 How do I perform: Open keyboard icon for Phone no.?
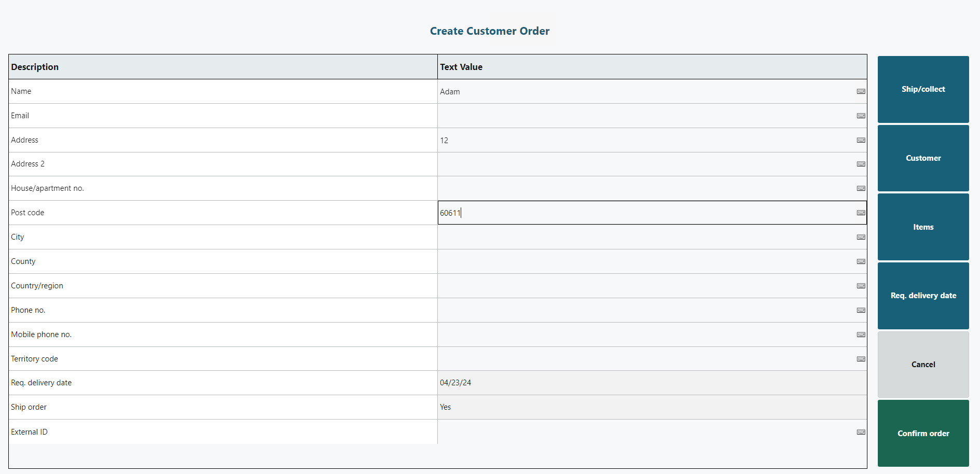[861, 310]
